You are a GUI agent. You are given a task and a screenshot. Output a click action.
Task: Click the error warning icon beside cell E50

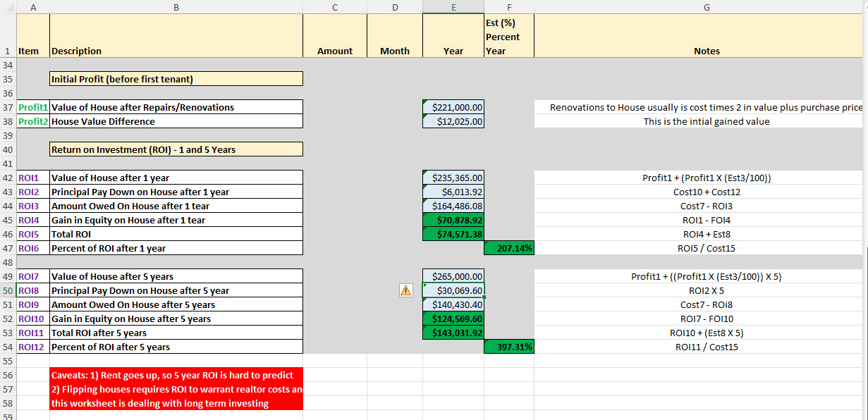pyautogui.click(x=405, y=290)
